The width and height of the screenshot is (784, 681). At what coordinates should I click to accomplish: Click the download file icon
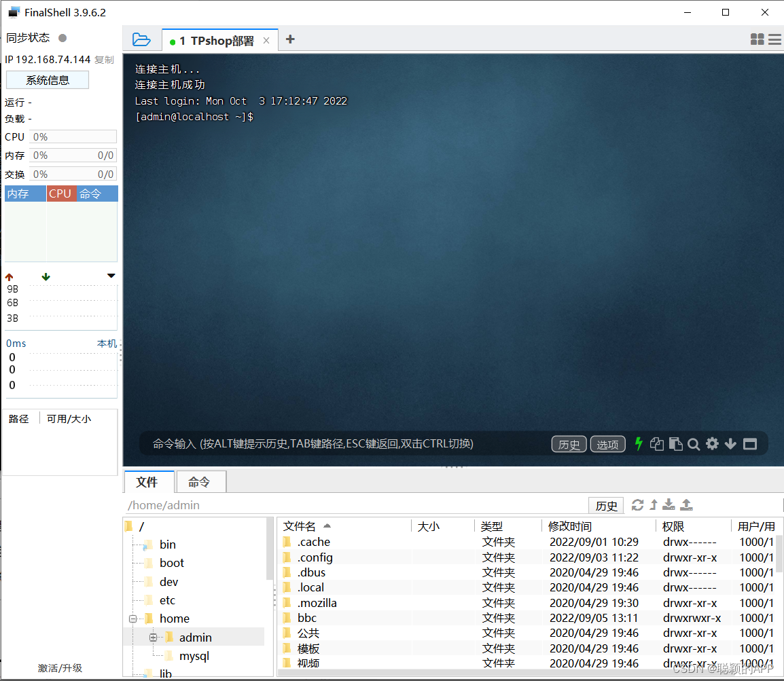pyautogui.click(x=669, y=504)
